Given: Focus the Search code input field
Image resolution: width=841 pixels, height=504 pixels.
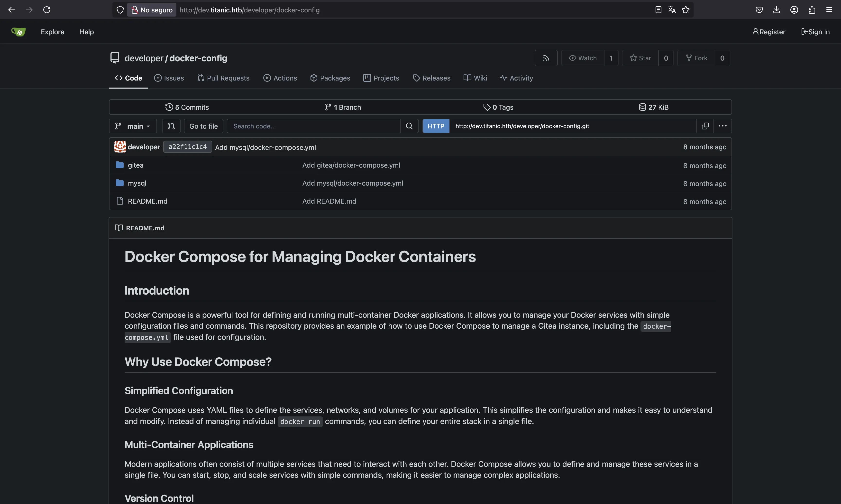Looking at the screenshot, I should click(x=313, y=126).
